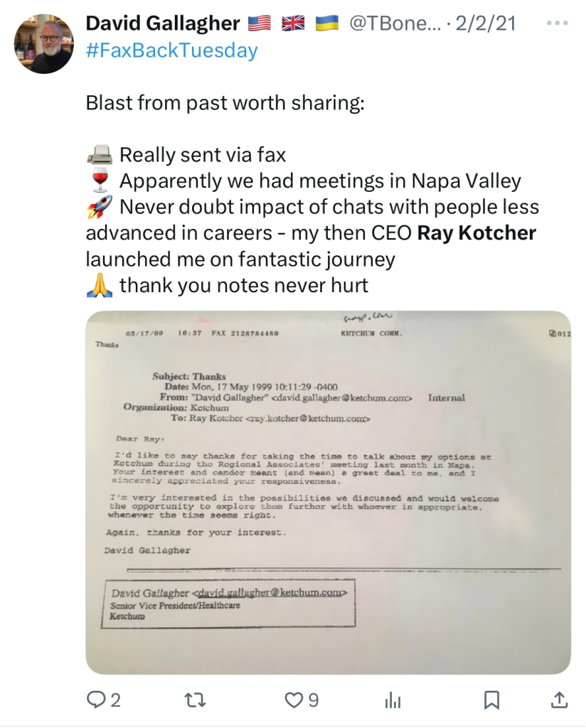Open the three-dot more options menu
The image size is (586, 728).
(558, 23)
